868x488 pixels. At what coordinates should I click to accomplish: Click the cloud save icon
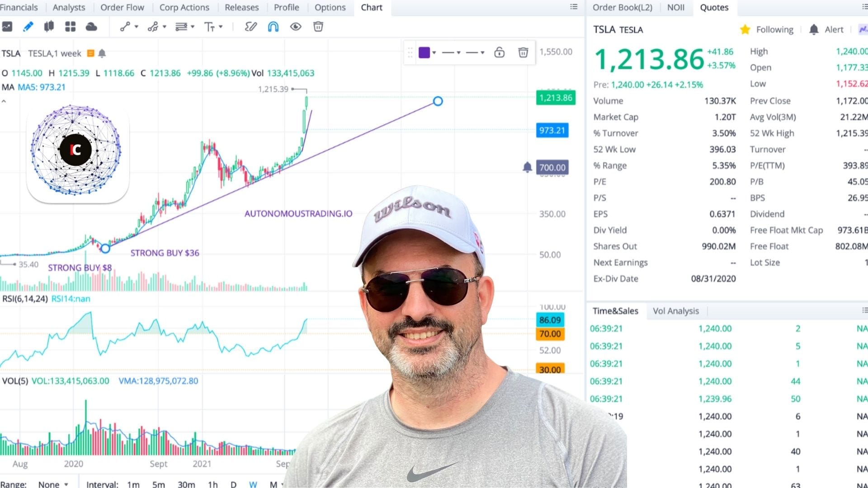(x=91, y=27)
